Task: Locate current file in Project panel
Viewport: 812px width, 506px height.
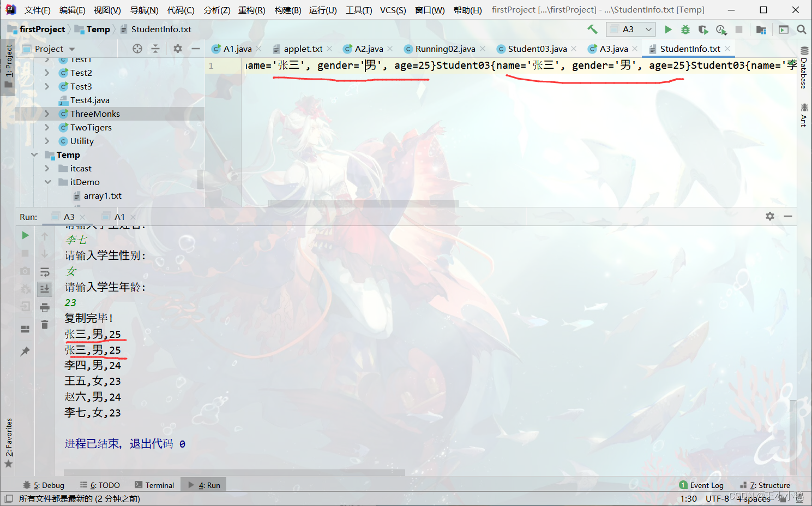Action: [x=137, y=49]
